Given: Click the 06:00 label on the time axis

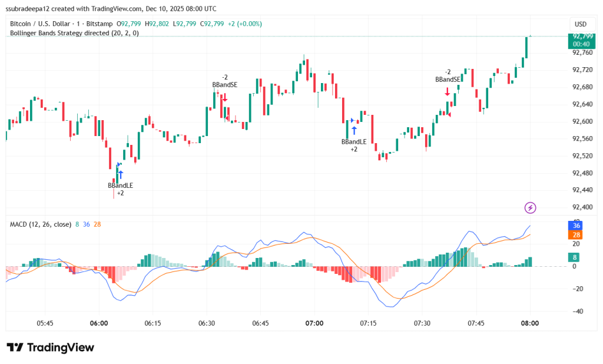Looking at the screenshot, I should click(100, 323).
